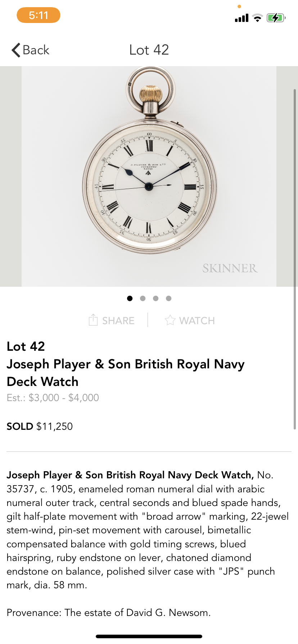Tap the home indicator bar
The image size is (298, 644).
coord(149,636)
